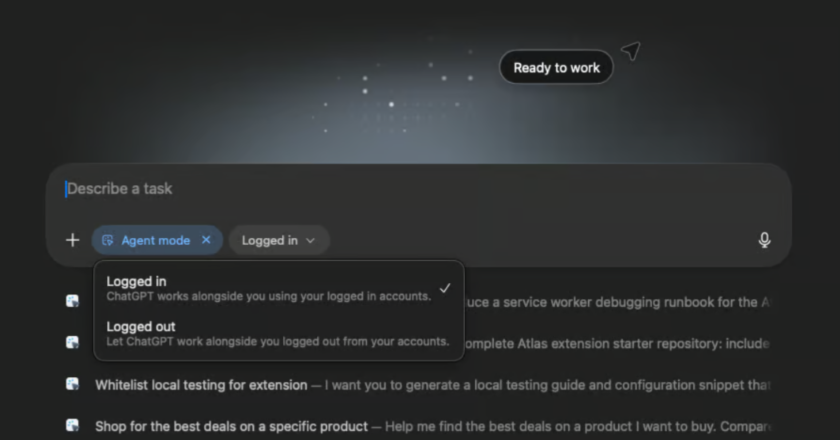Click icon beside service worker debugging suggestion

[x=72, y=301]
